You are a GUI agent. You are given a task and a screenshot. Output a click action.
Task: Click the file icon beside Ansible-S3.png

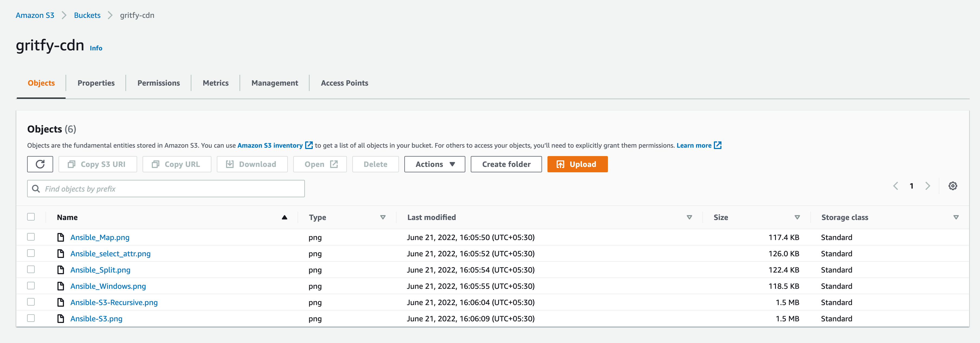tap(60, 319)
